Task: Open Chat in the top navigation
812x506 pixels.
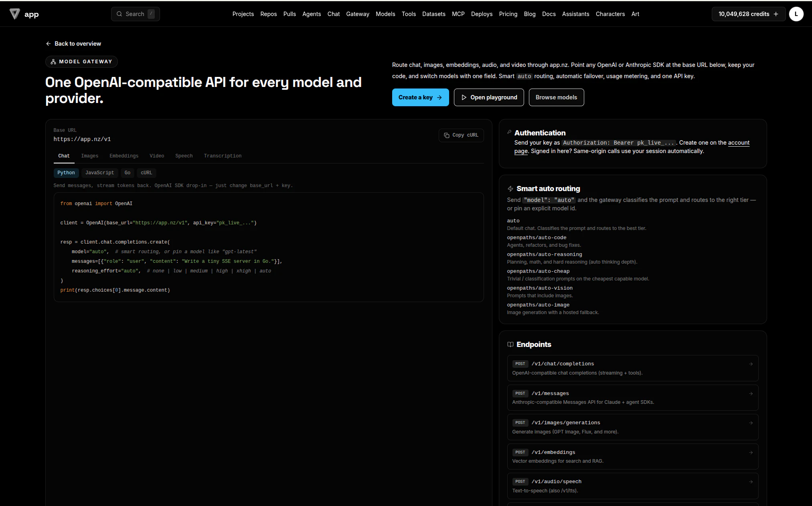Action: pos(334,14)
